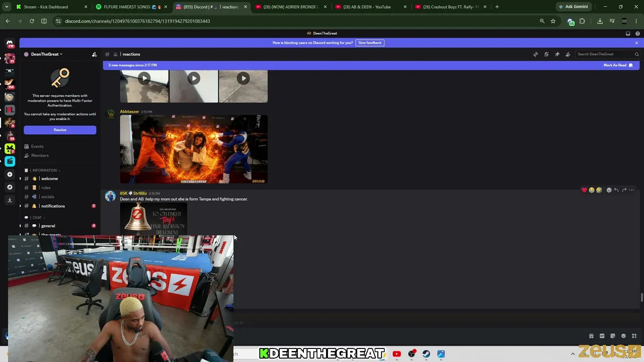
Task: Switch to Crashout Boyz FT. Ralfy tab
Action: [x=451, y=7]
